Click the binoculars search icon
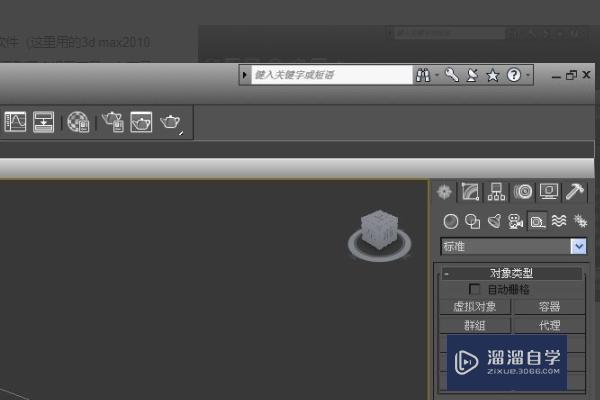The height and width of the screenshot is (400, 600). click(x=423, y=75)
